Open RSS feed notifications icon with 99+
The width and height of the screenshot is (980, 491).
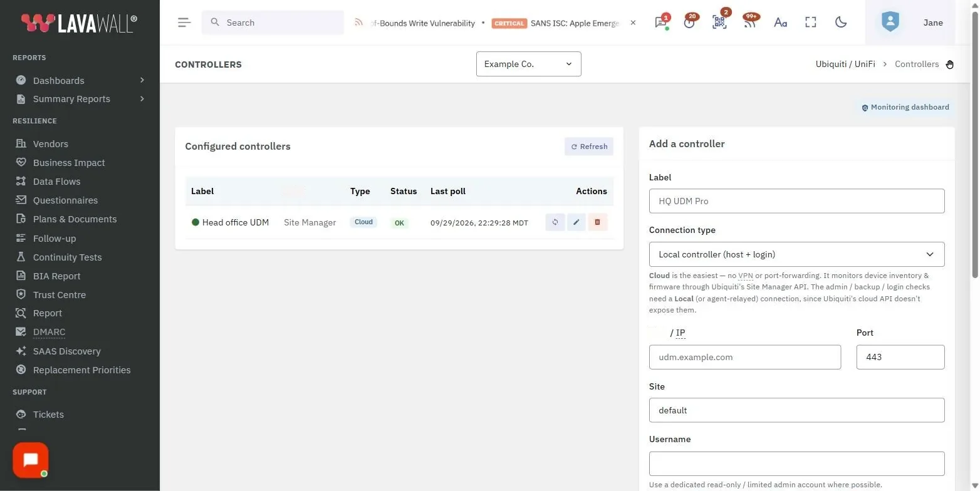click(x=749, y=22)
